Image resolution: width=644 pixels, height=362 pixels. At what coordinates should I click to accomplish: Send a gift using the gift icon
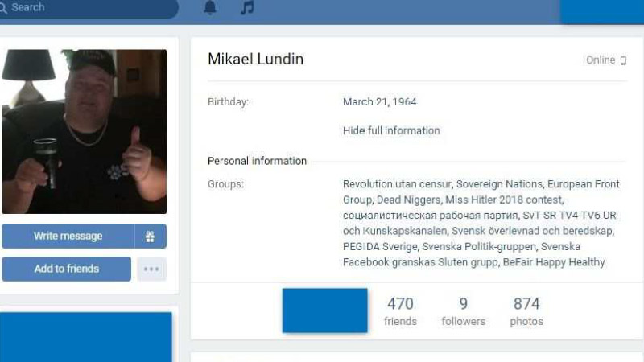(x=151, y=236)
